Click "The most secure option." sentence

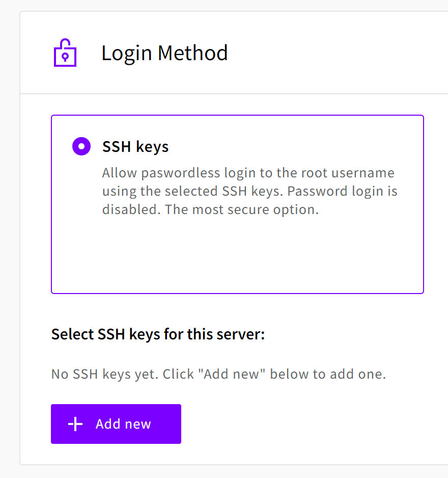click(242, 210)
